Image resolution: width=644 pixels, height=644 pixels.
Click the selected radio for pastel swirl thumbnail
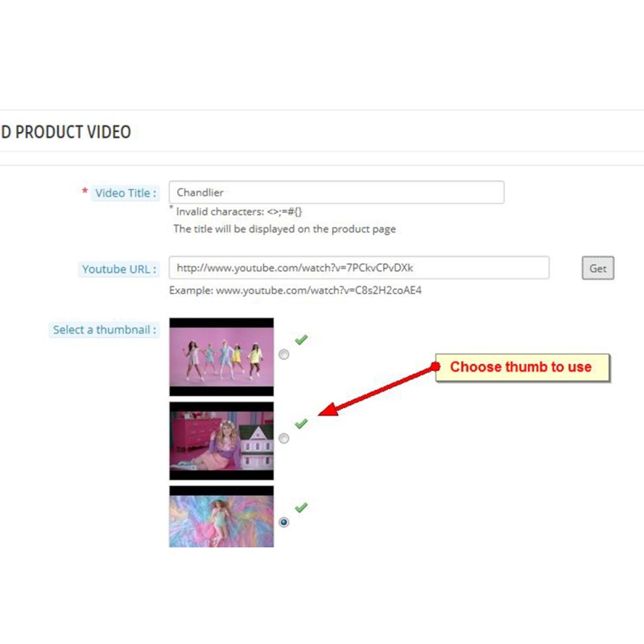click(x=283, y=522)
